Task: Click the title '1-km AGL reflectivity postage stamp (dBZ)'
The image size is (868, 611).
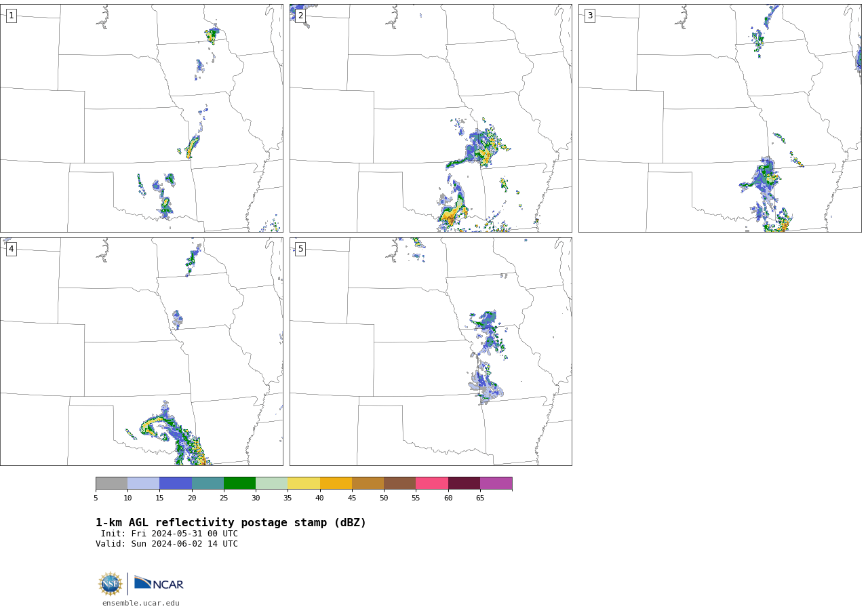Action: pyautogui.click(x=231, y=523)
